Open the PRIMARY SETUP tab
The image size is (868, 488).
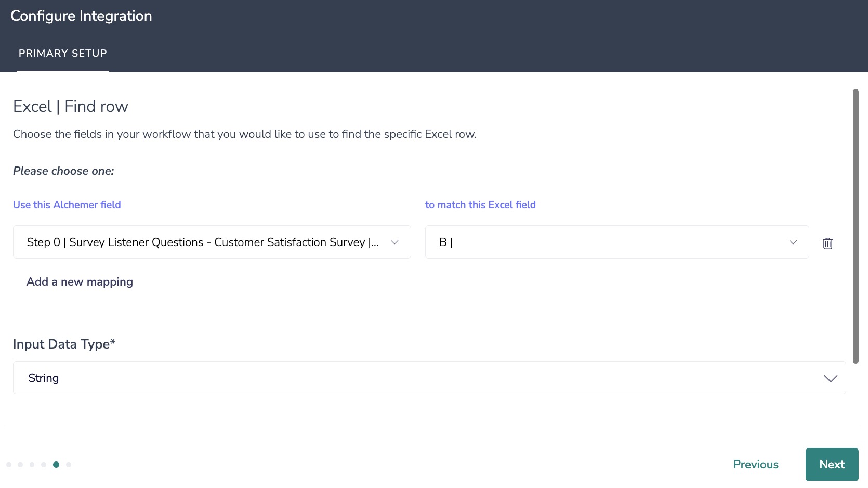(63, 53)
